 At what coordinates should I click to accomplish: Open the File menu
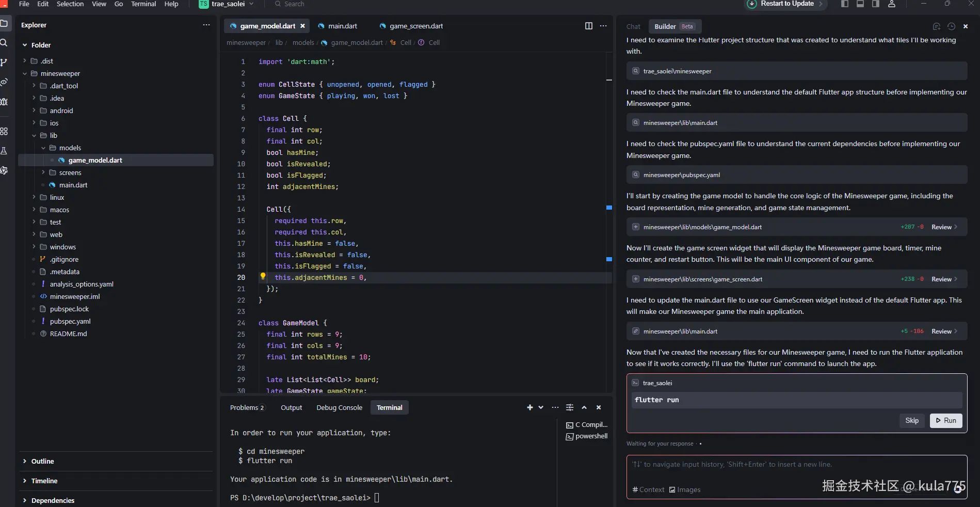[x=24, y=4]
